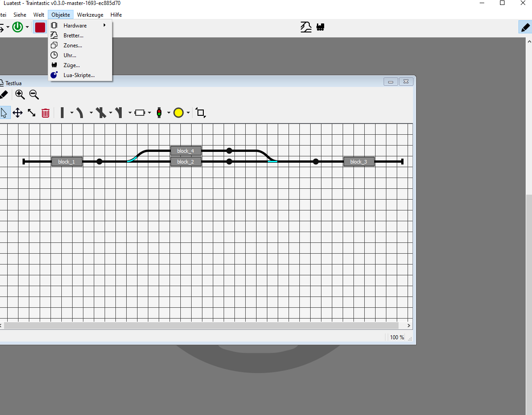Select the resize tile arrow tool

click(x=32, y=113)
